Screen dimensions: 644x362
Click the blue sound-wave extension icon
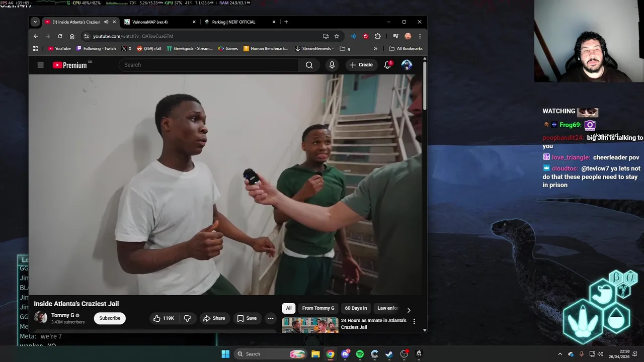(353, 36)
